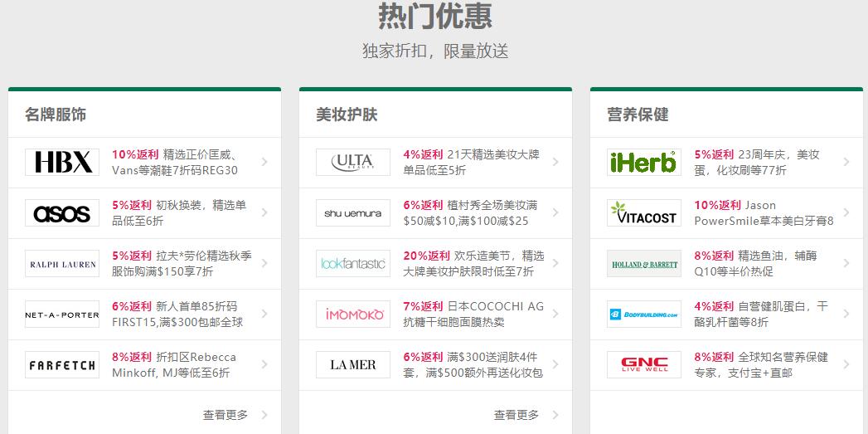Open HBX 10%返利 offer text

click(176, 163)
